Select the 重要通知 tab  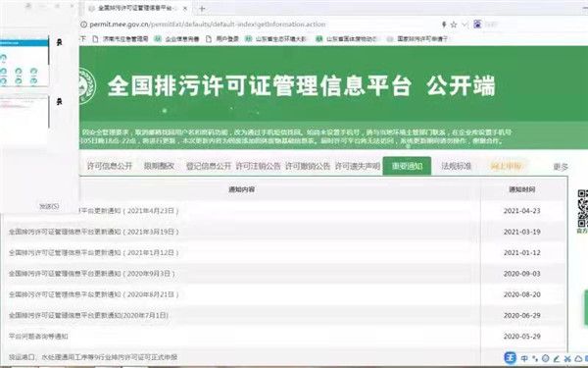tap(407, 166)
